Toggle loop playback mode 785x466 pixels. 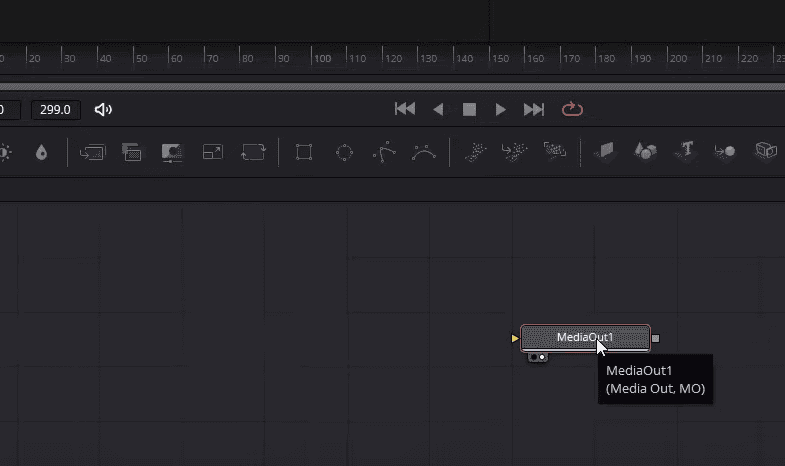point(572,109)
